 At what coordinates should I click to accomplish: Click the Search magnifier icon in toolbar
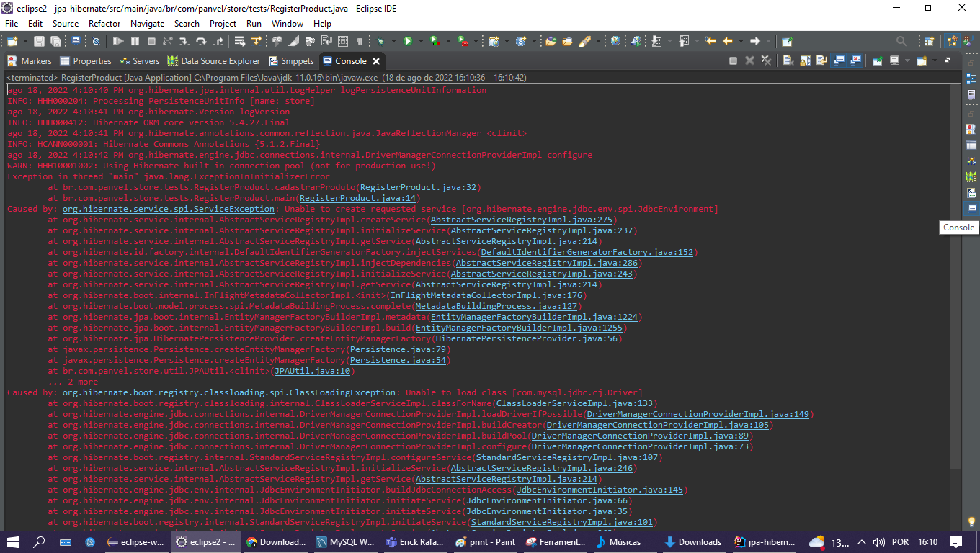901,41
